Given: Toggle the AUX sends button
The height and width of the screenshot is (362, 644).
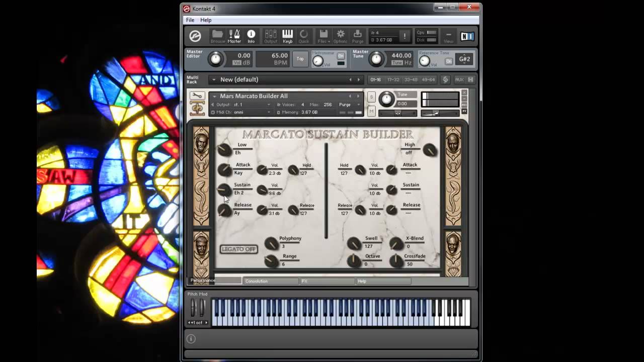Looking at the screenshot, I should (x=459, y=79).
